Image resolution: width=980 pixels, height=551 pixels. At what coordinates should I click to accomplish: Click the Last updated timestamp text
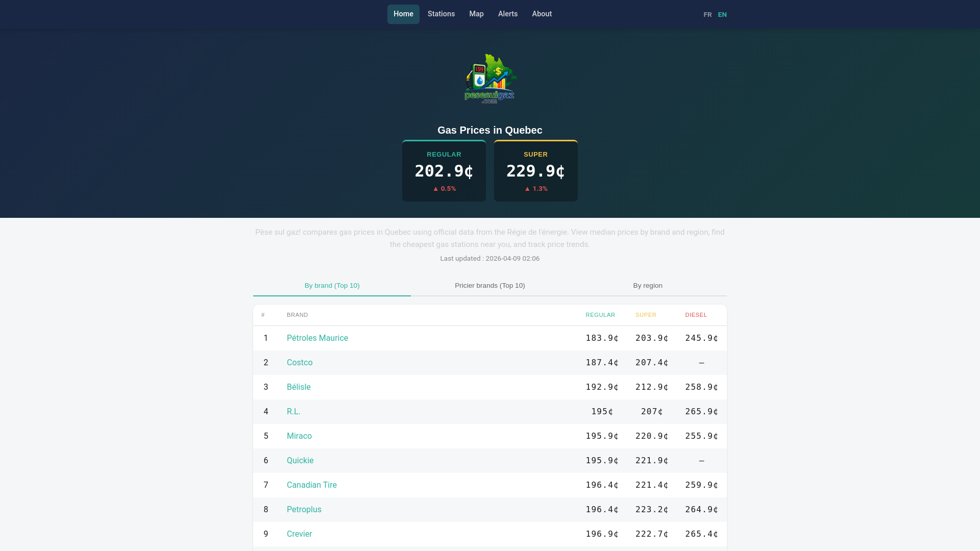coord(490,259)
